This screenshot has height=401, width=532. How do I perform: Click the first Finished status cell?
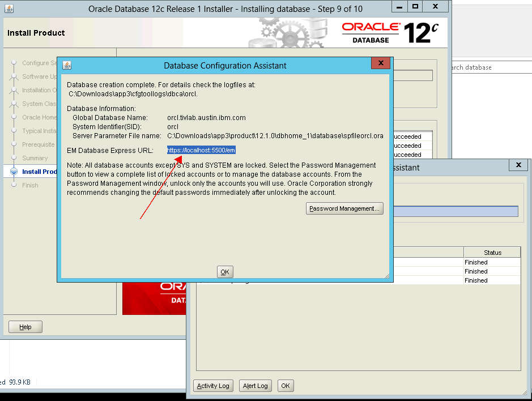492,262
